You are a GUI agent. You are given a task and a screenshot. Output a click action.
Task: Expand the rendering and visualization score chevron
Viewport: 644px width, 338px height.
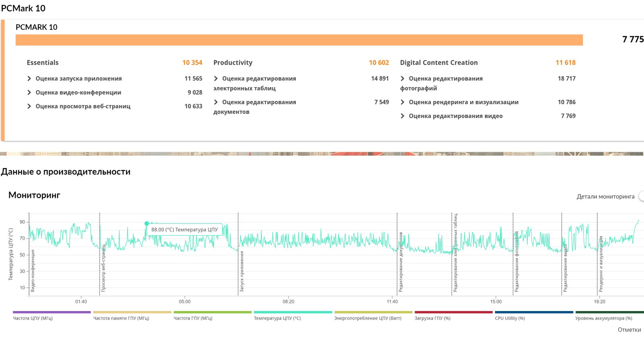coord(402,102)
